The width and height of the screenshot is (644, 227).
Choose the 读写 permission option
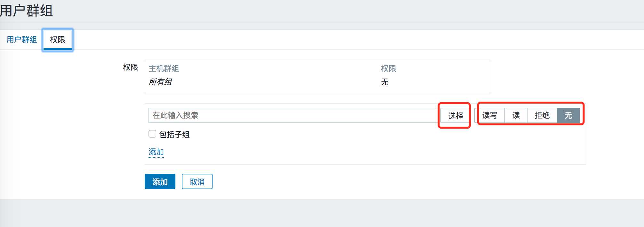point(490,115)
